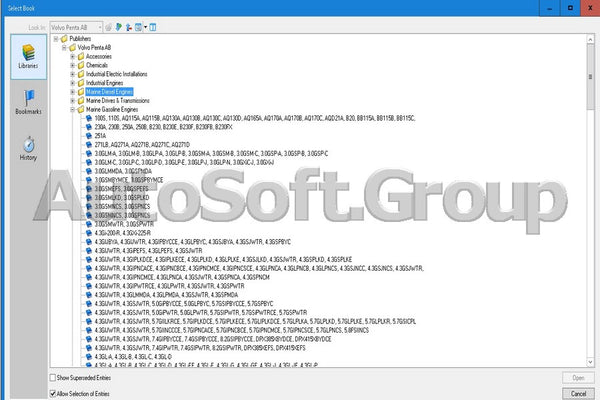600x400 pixels.
Task: Expand Marine Drives & Transmissions folder
Action: click(x=73, y=101)
